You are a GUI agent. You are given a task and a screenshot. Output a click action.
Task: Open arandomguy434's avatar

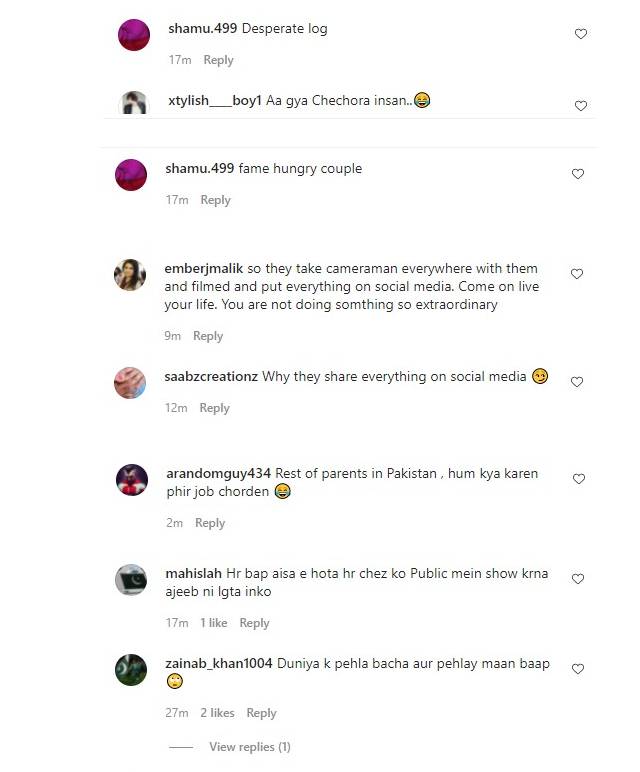click(x=132, y=480)
